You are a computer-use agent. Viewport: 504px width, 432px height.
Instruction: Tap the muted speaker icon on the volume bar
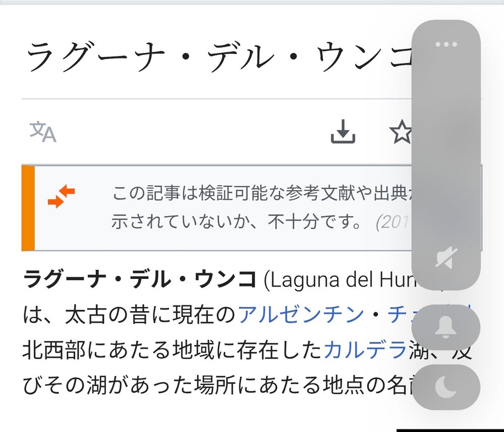coord(446,257)
